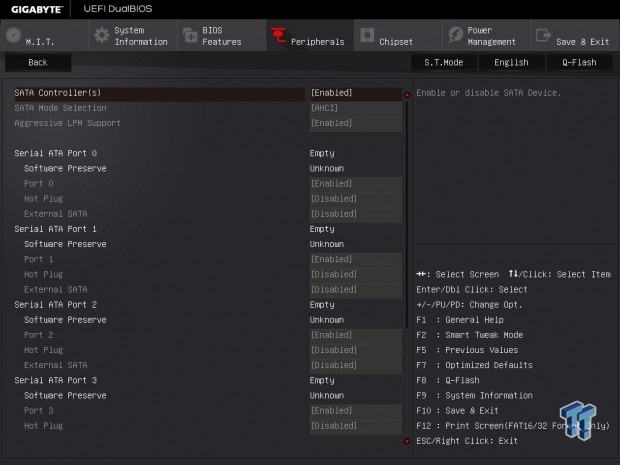Click the red scroll-down arrow
The width and height of the screenshot is (620, 465).
click(x=407, y=441)
